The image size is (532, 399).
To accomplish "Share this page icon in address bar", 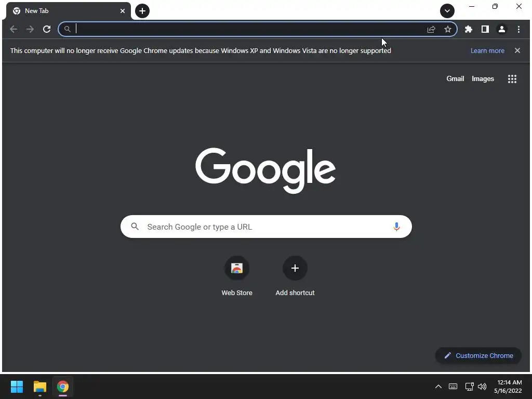I will [x=431, y=29].
